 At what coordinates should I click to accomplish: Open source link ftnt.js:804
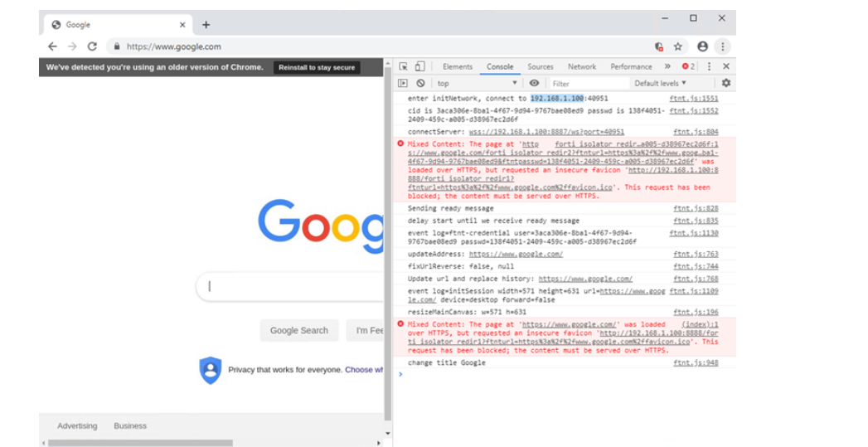click(696, 132)
